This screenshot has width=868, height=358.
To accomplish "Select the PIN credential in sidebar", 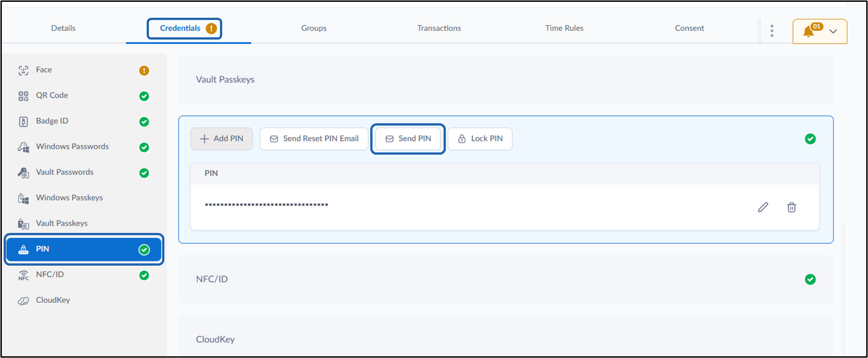I will click(x=84, y=249).
